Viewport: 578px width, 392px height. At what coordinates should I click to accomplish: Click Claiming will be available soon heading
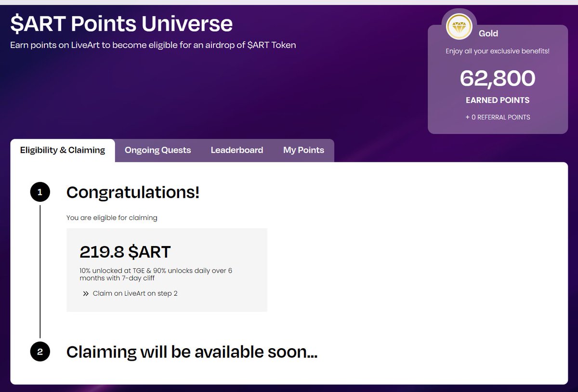click(192, 352)
